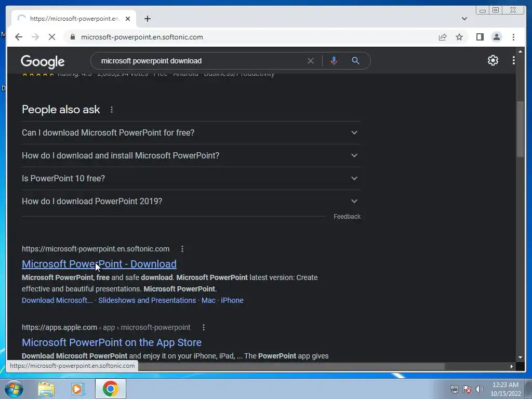Open Action Center flag icon
Image resolution: width=532 pixels, height=399 pixels.
(x=467, y=389)
